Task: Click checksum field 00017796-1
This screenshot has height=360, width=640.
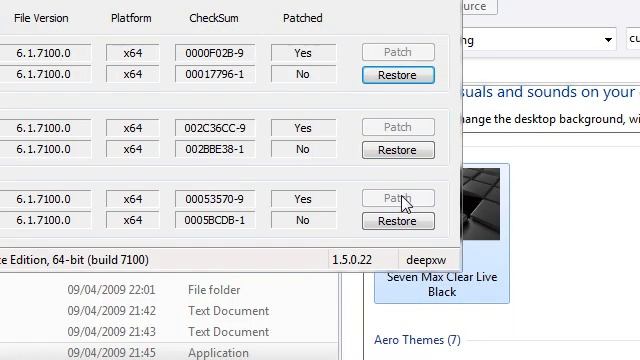Action: click(x=215, y=74)
